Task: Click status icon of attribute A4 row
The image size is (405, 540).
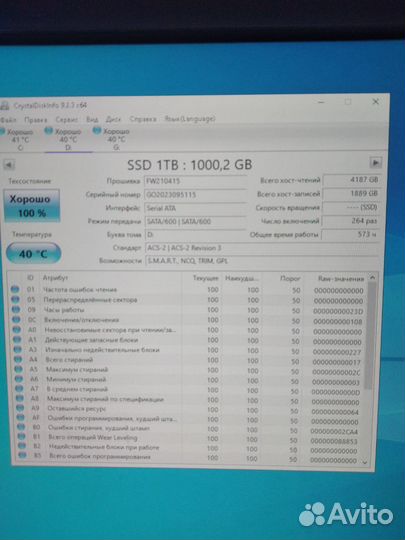Action: click(18, 360)
